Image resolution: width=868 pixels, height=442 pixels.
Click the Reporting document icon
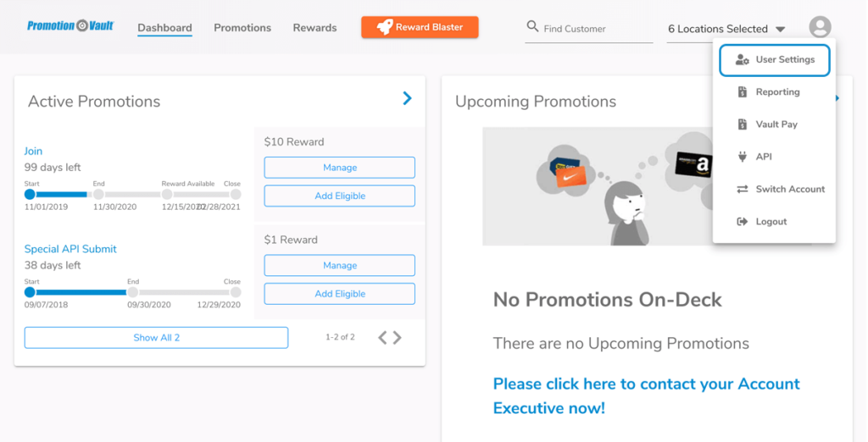point(743,91)
